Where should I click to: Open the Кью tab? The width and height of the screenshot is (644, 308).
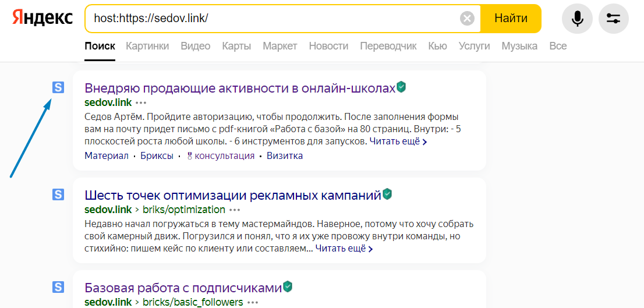click(x=437, y=46)
